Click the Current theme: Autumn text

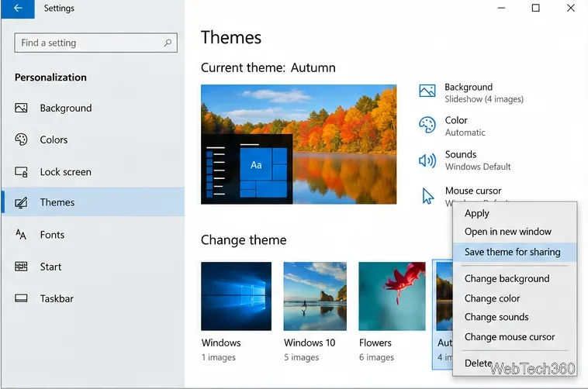268,68
